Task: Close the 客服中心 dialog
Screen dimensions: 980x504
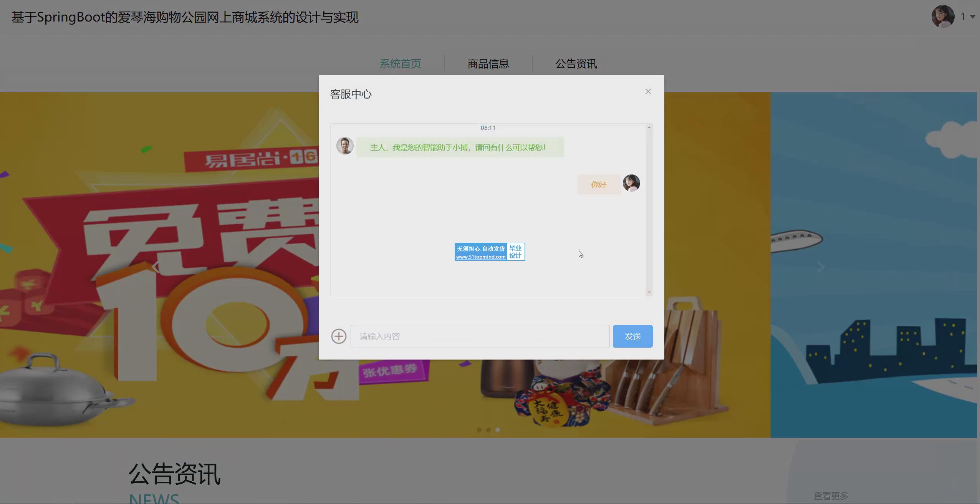Action: [648, 91]
